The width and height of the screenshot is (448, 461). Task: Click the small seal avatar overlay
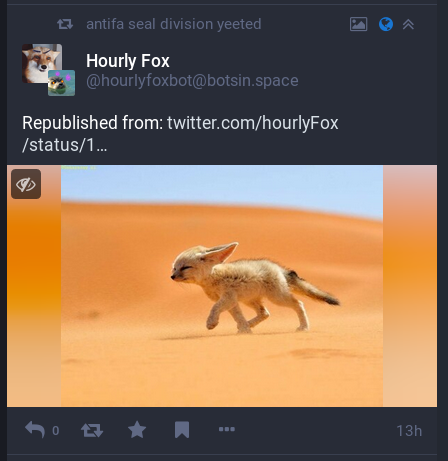(61, 83)
